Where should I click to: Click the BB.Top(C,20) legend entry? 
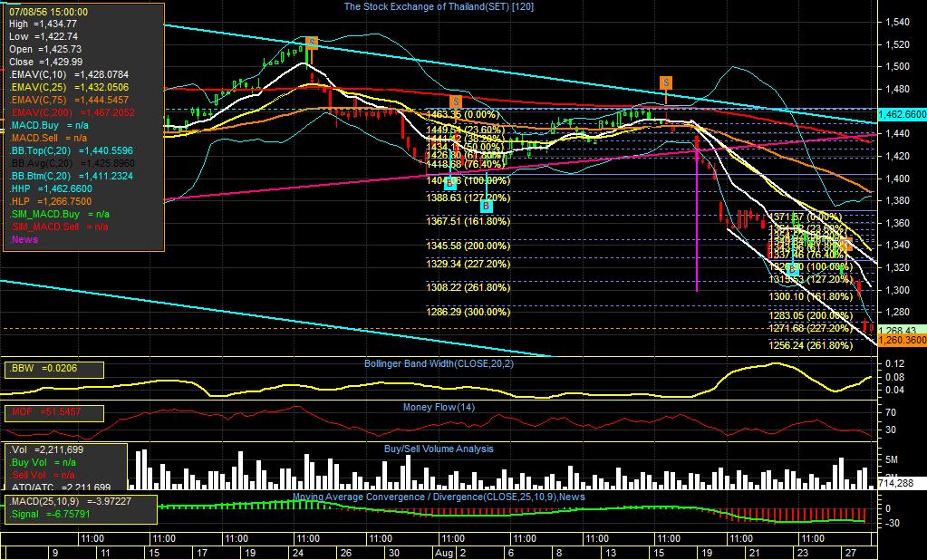pos(71,151)
